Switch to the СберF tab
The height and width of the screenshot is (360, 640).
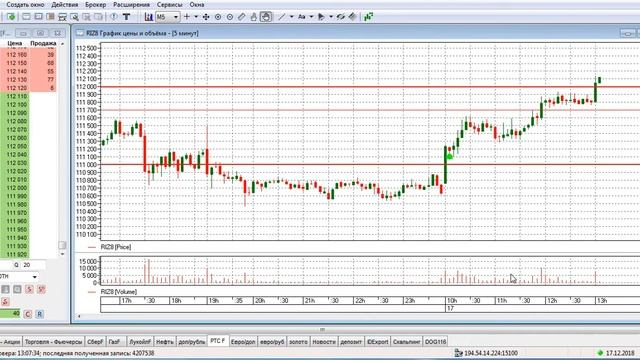point(95,342)
